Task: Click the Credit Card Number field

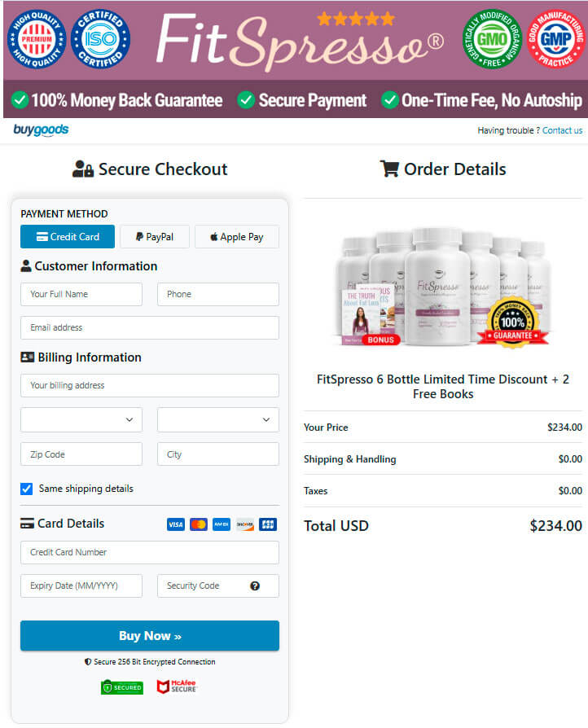Action: pyautogui.click(x=150, y=552)
